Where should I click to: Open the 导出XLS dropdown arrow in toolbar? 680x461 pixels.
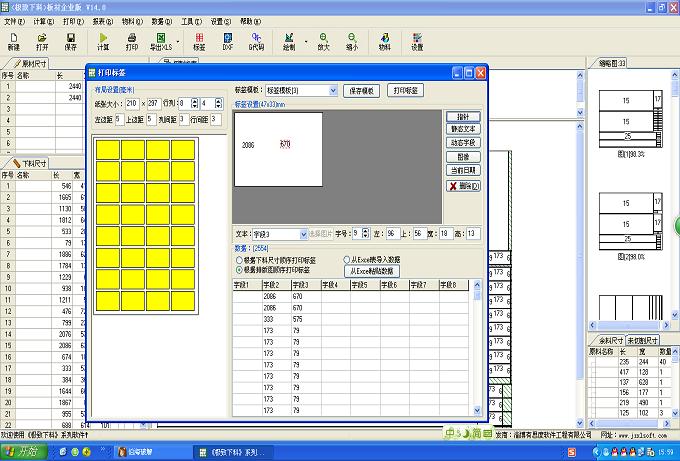click(176, 41)
